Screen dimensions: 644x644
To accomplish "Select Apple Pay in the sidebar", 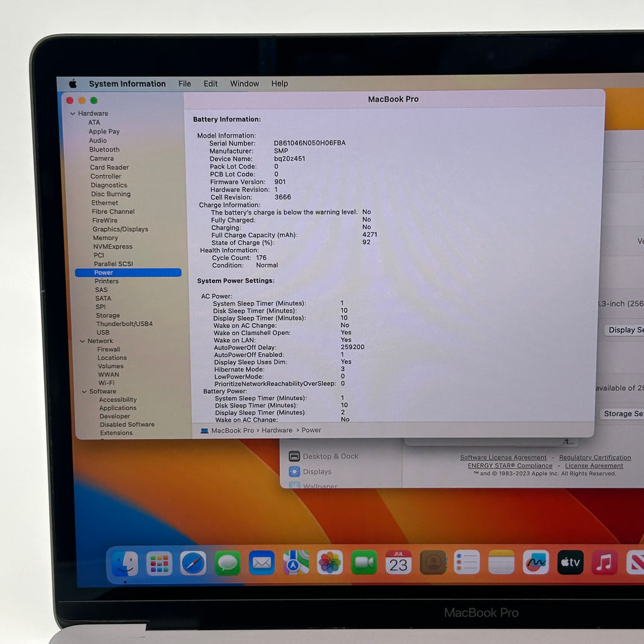I will click(104, 131).
